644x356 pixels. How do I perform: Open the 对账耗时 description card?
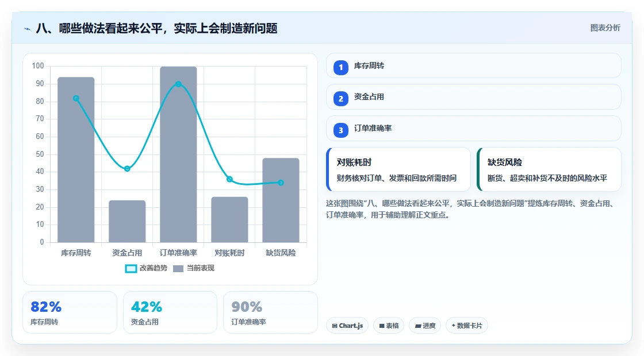tap(398, 169)
